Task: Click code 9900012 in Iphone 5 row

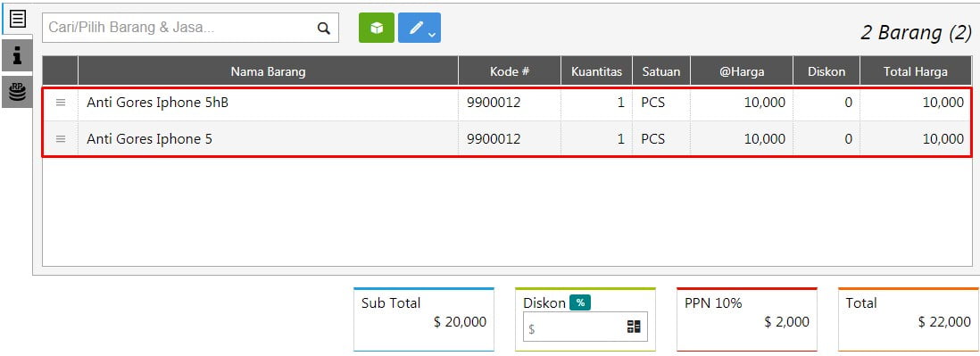Action: point(494,138)
